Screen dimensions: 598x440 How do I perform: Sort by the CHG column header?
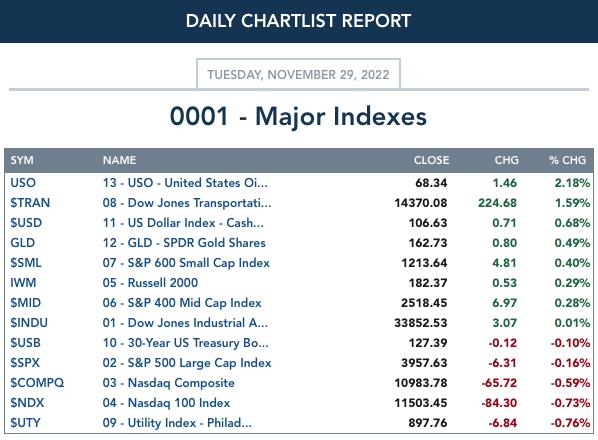[x=506, y=160]
